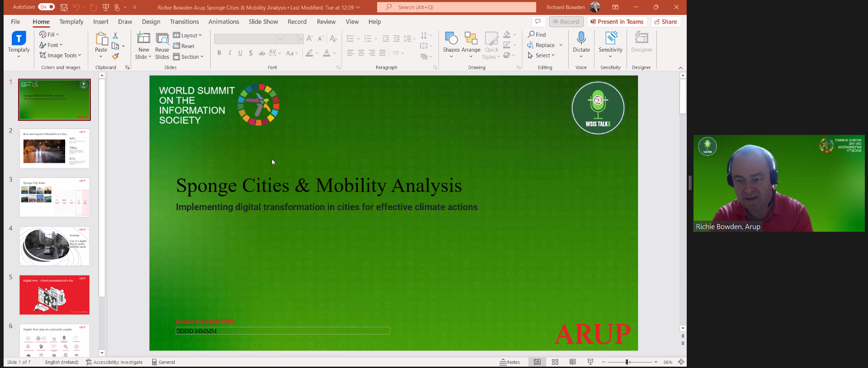
Task: Toggle Normal view button
Action: coord(537,362)
